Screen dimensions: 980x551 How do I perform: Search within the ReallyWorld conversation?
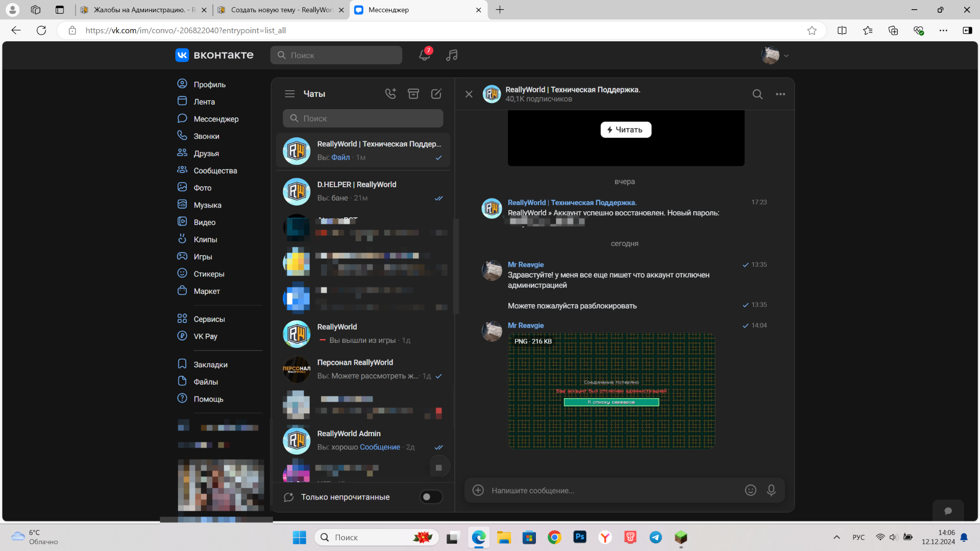pos(757,94)
